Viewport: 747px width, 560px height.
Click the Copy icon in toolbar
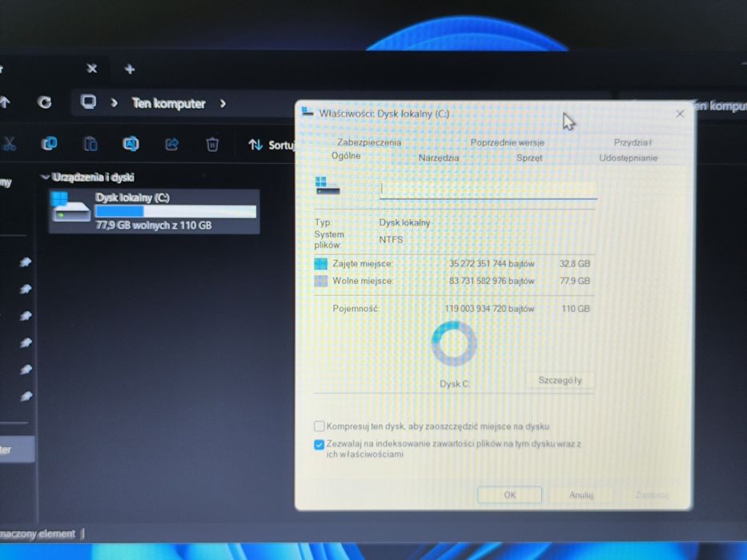click(49, 144)
